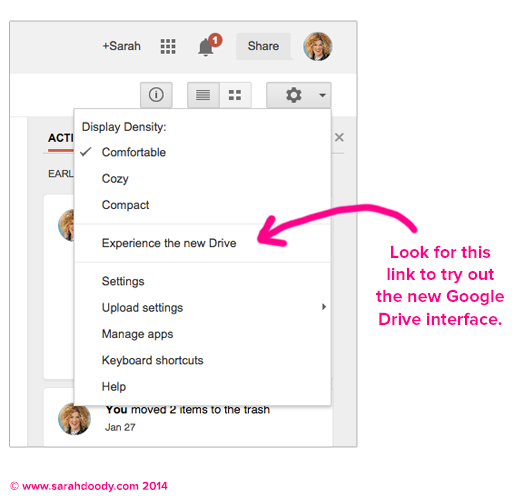Click 'You moved 2 items to the trash'
The image size is (518, 500).
pos(188,410)
